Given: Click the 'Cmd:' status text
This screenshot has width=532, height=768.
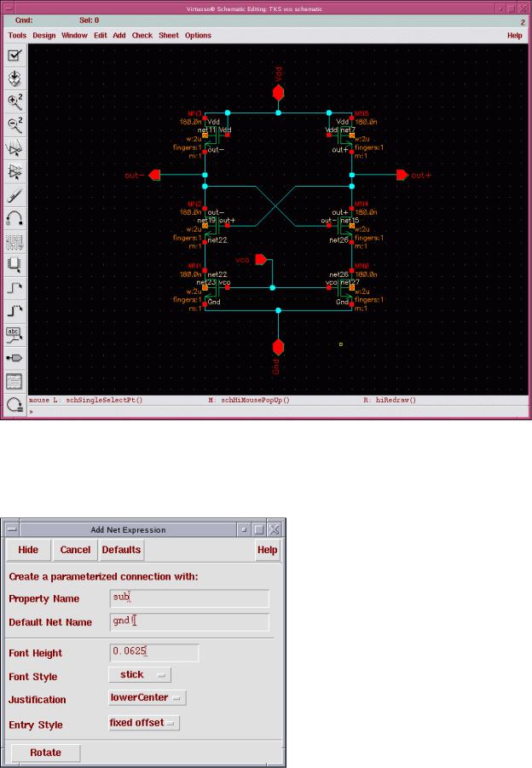Looking at the screenshot, I should (x=24, y=20).
